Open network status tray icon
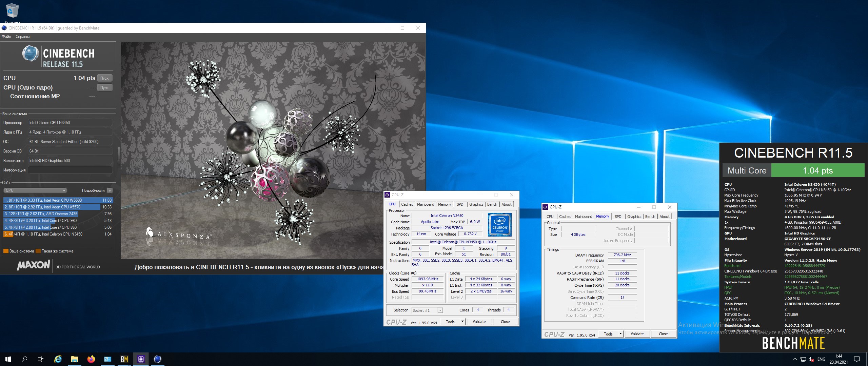The image size is (868, 366). [803, 359]
